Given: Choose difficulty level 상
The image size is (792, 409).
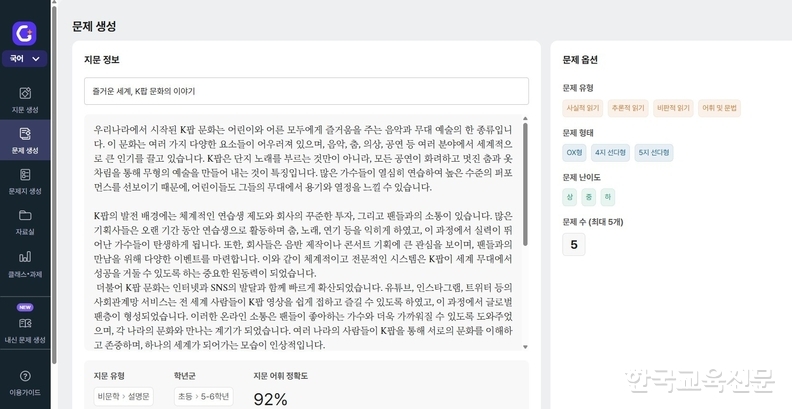Looking at the screenshot, I should tap(569, 197).
